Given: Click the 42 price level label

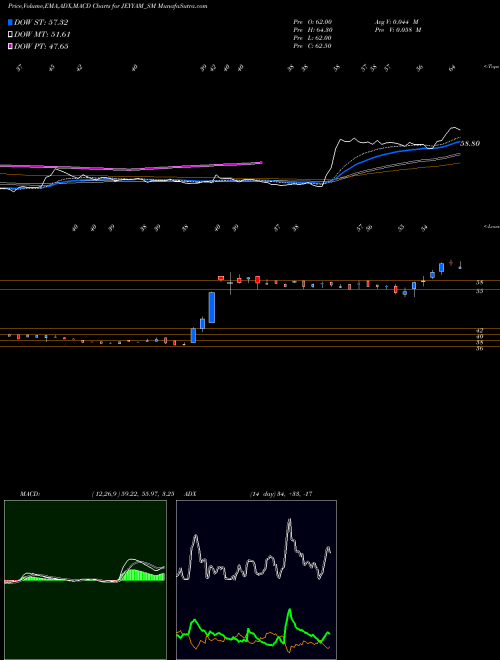Looking at the screenshot, I should pos(479,331).
